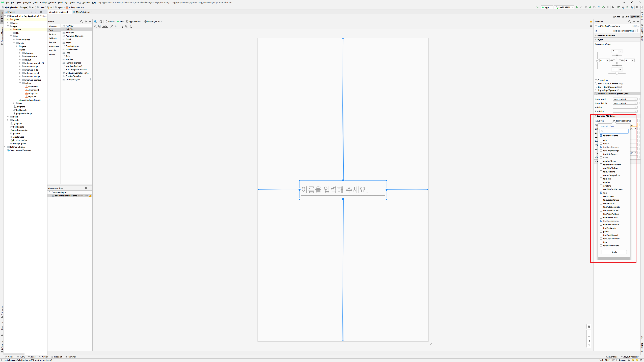Click the Make Project hammer icon
Viewport: 644px width, 362px height.
coord(537,7)
